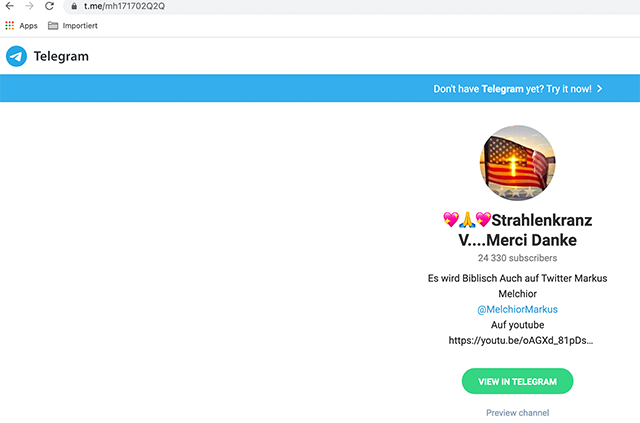
Task: Open the channel's American flag profile picture
Action: tap(518, 163)
